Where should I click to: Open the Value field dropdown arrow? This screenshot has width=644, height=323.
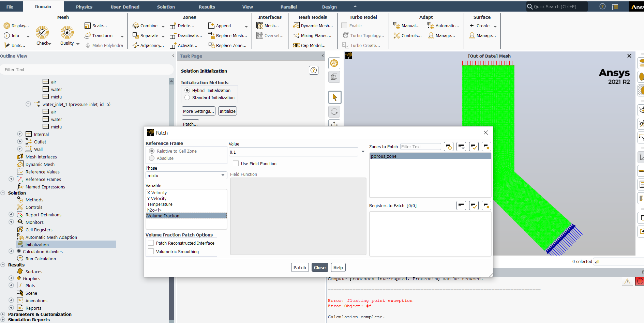pyautogui.click(x=363, y=152)
